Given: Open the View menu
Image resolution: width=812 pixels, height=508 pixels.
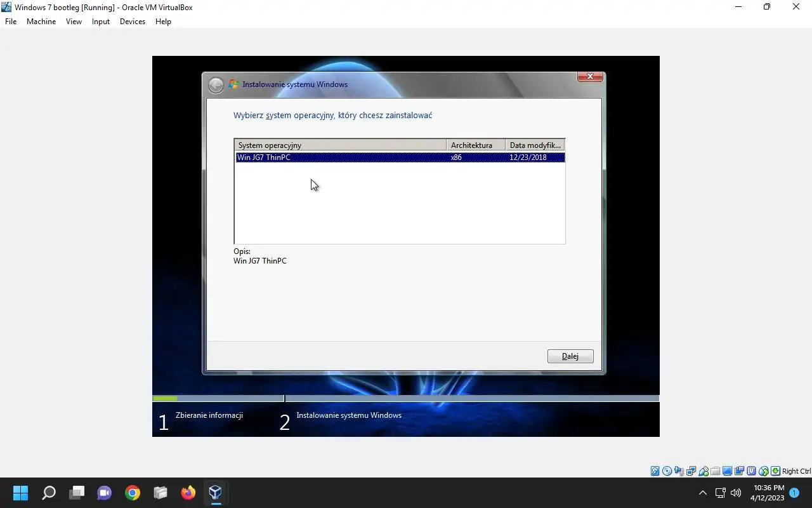Looking at the screenshot, I should [x=74, y=22].
